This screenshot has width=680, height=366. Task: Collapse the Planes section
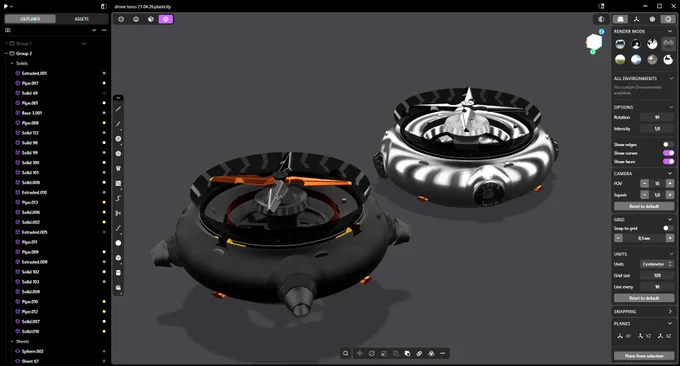tap(670, 324)
